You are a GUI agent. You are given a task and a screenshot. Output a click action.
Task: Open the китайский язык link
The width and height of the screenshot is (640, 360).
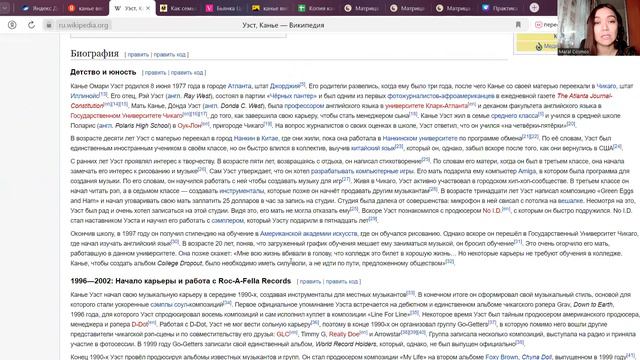[x=373, y=148]
